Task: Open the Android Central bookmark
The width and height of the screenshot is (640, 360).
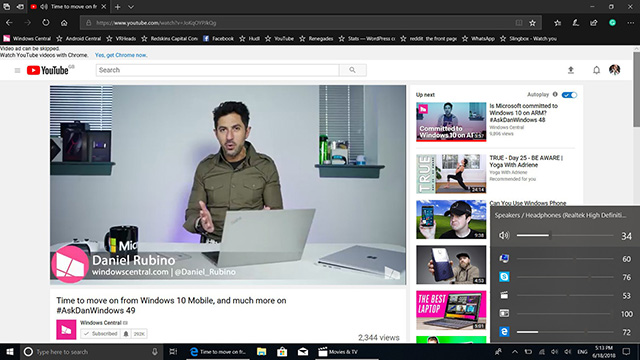Action: pyautogui.click(x=78, y=38)
